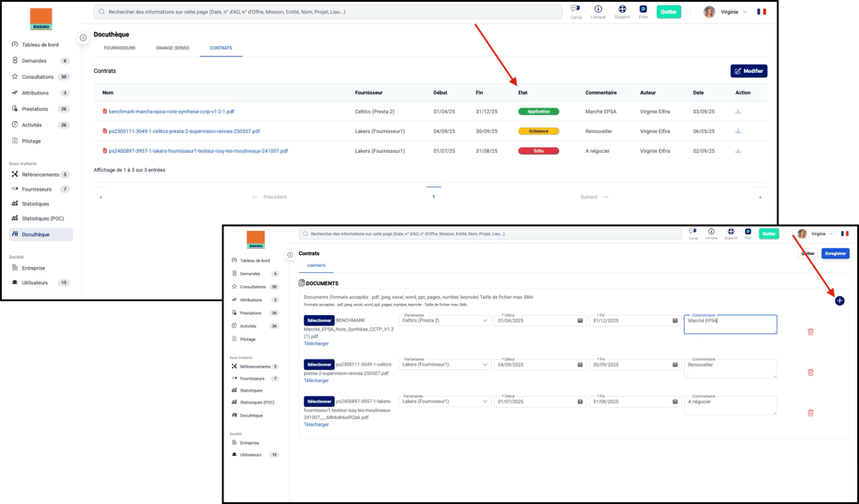859x504 pixels.
Task: Open calendar picker for Début 01/04/2025
Action: (580, 321)
